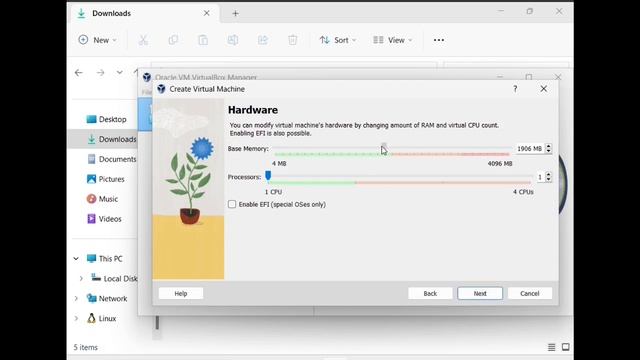Click the VirtualBox icon in dialog title
The image size is (640, 360).
coord(161,89)
